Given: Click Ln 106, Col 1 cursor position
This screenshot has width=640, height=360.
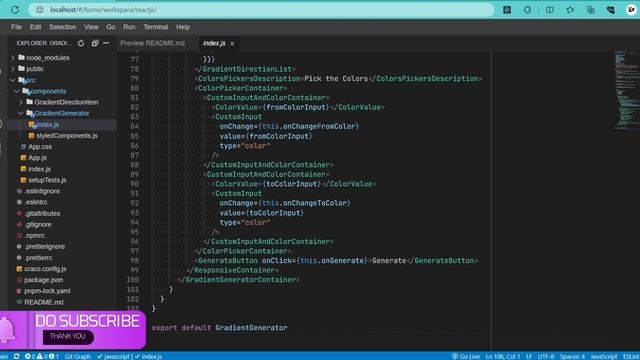Looking at the screenshot, I should pyautogui.click(x=502, y=356).
